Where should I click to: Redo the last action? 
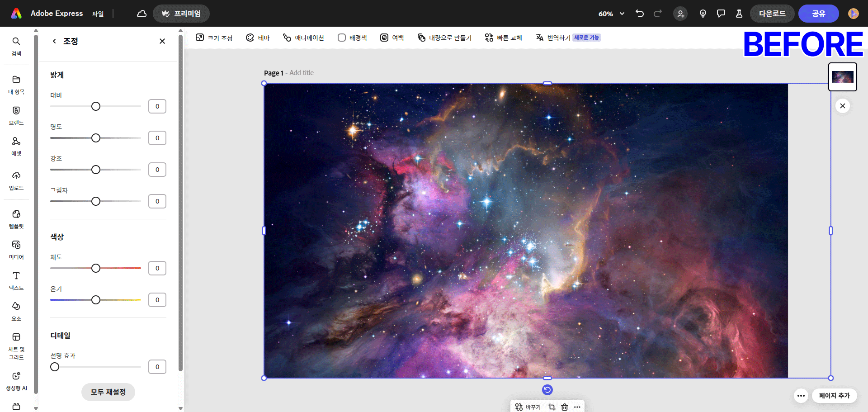[658, 14]
